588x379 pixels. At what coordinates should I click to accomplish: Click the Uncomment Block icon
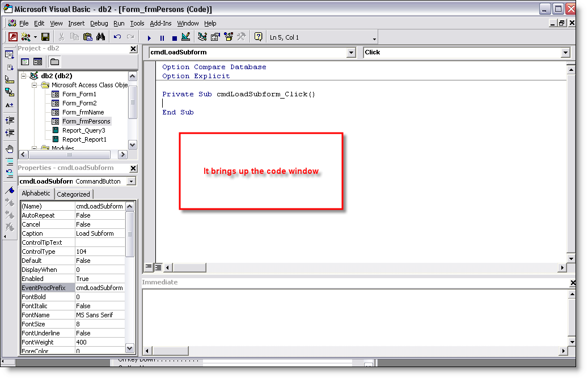10,174
